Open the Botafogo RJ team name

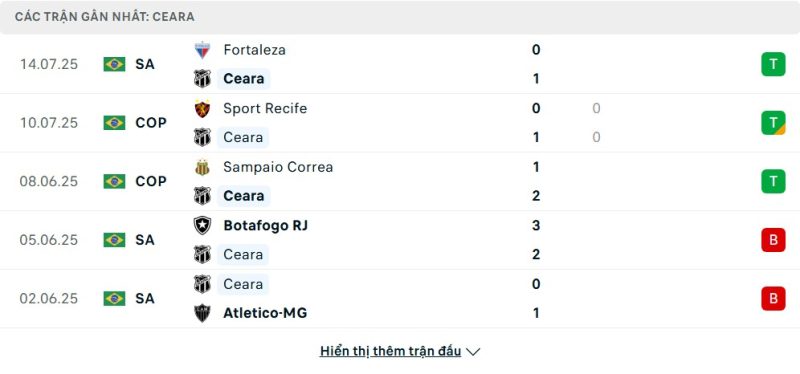[265, 226]
